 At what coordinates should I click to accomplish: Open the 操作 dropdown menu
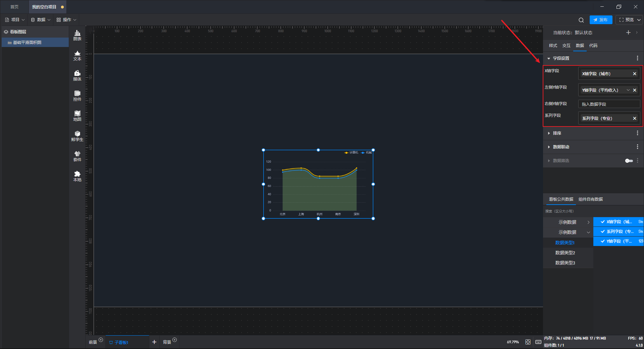(66, 20)
